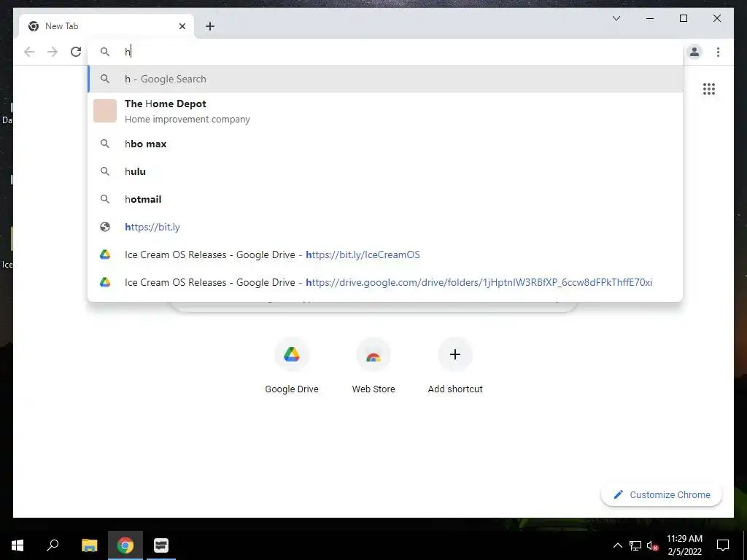
Task: Open the drive.google.com folders suggestion
Action: pyautogui.click(x=385, y=282)
